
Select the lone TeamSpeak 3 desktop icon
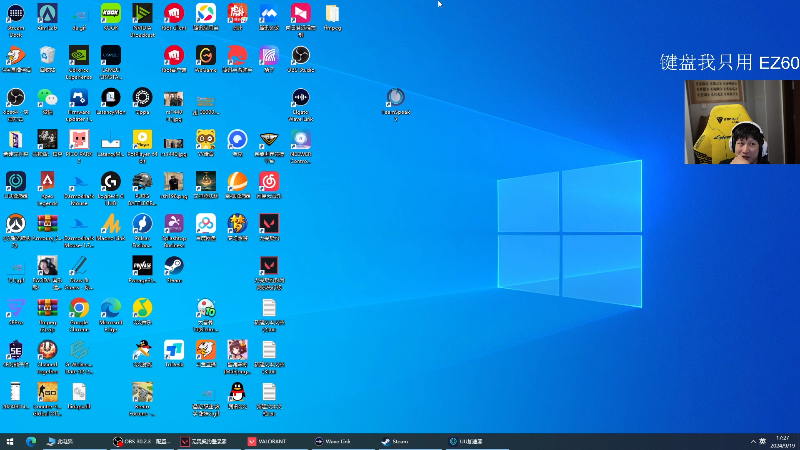pyautogui.click(x=395, y=104)
